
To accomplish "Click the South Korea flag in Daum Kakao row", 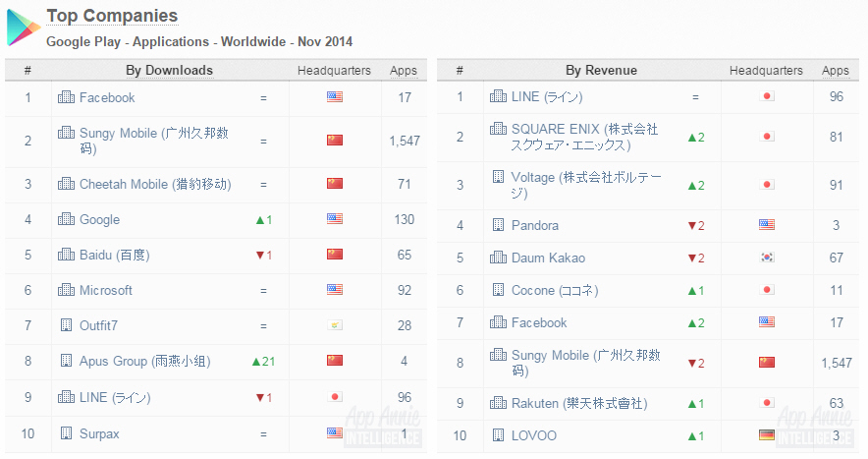I will (x=767, y=258).
